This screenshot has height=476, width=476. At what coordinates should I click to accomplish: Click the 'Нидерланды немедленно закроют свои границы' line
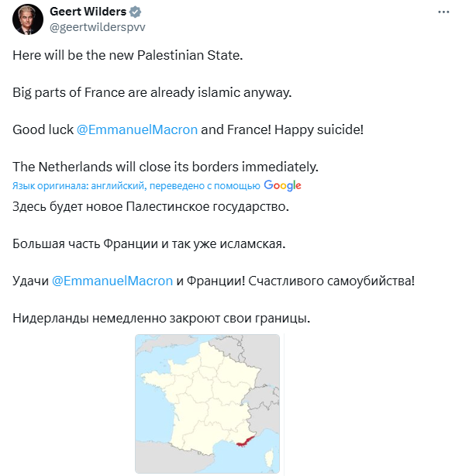click(x=161, y=318)
